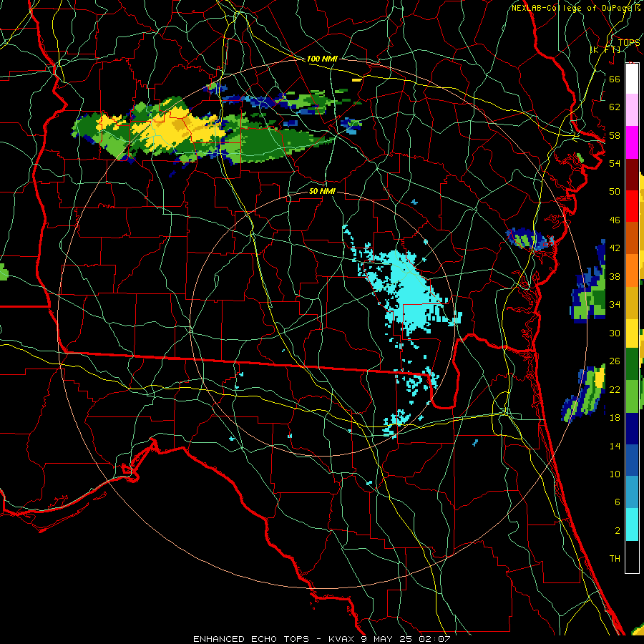Click the legend value 2

(x=617, y=531)
